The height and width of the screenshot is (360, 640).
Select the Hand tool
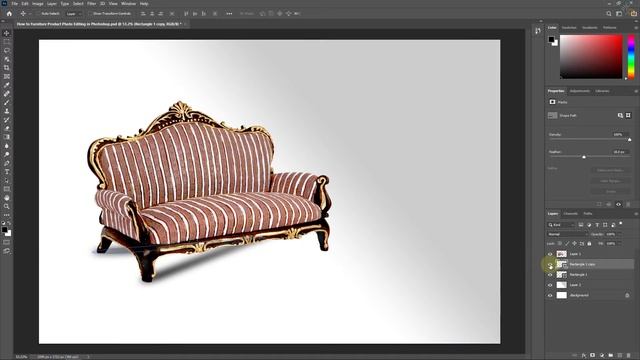tap(7, 198)
